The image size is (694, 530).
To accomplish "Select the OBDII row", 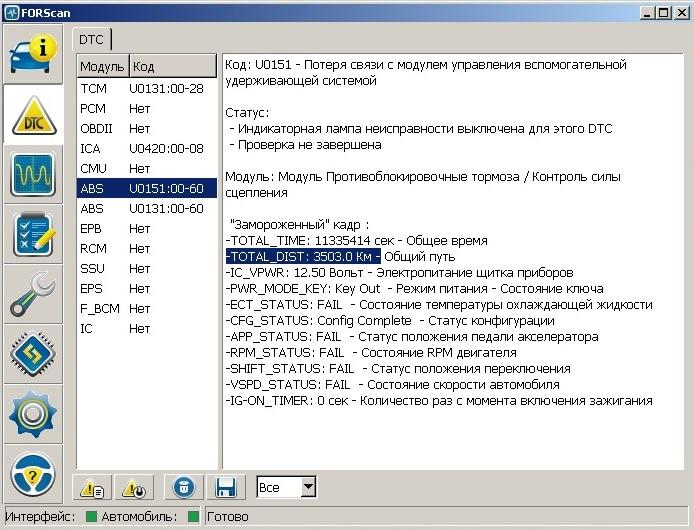I will point(147,128).
